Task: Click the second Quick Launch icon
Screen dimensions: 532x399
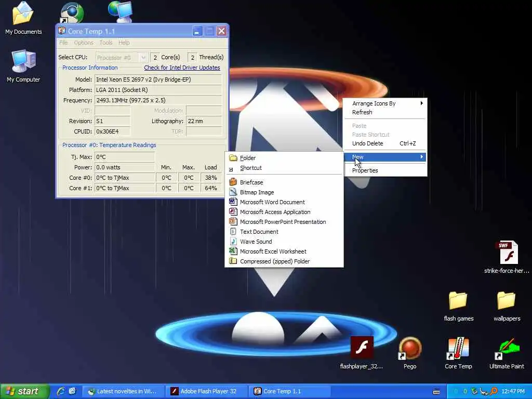Action: [x=72, y=391]
